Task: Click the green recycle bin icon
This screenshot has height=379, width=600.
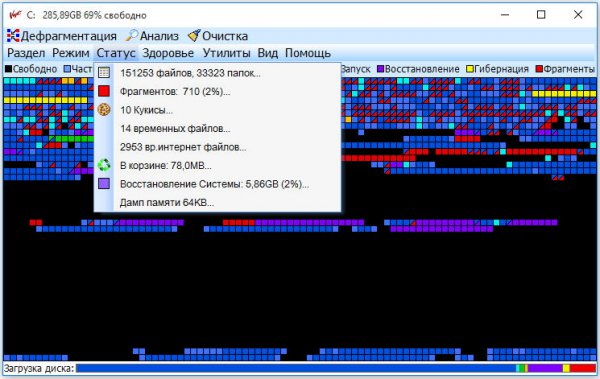Action: (104, 165)
